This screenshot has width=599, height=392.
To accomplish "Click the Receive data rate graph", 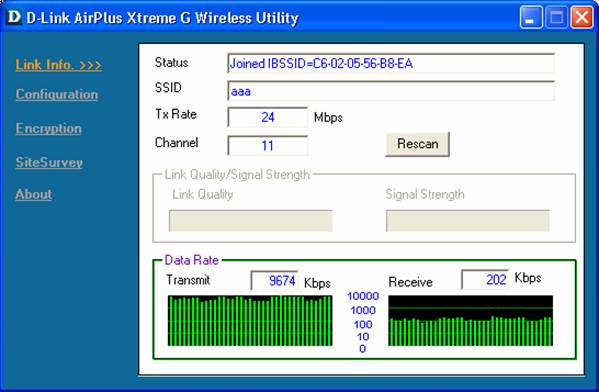I will point(471,321).
